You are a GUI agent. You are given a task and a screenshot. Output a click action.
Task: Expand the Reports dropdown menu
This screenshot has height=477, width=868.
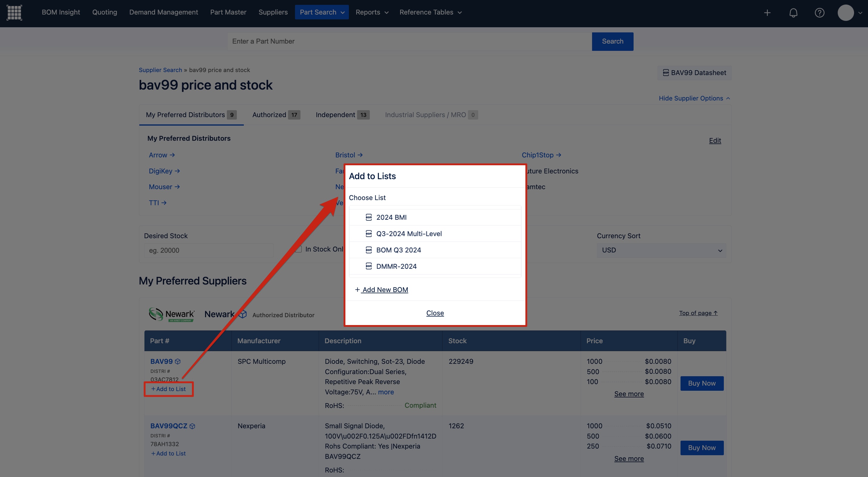click(x=372, y=12)
